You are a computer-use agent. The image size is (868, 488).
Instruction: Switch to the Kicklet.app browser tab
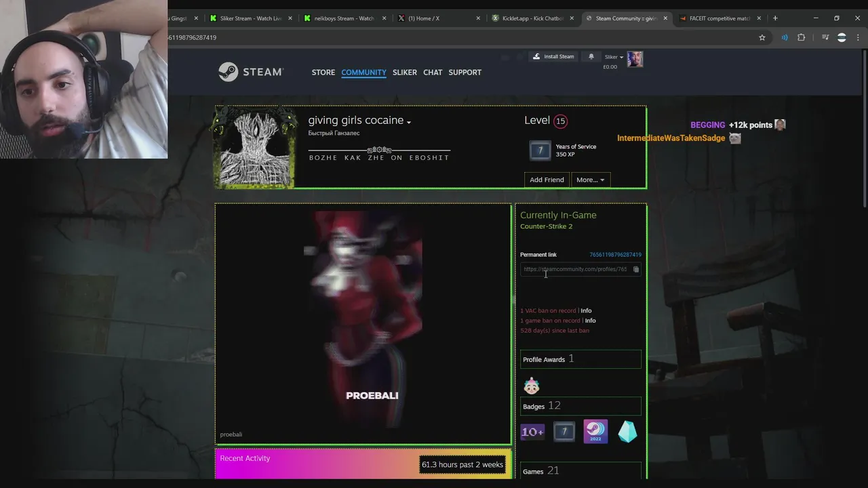[x=533, y=18]
